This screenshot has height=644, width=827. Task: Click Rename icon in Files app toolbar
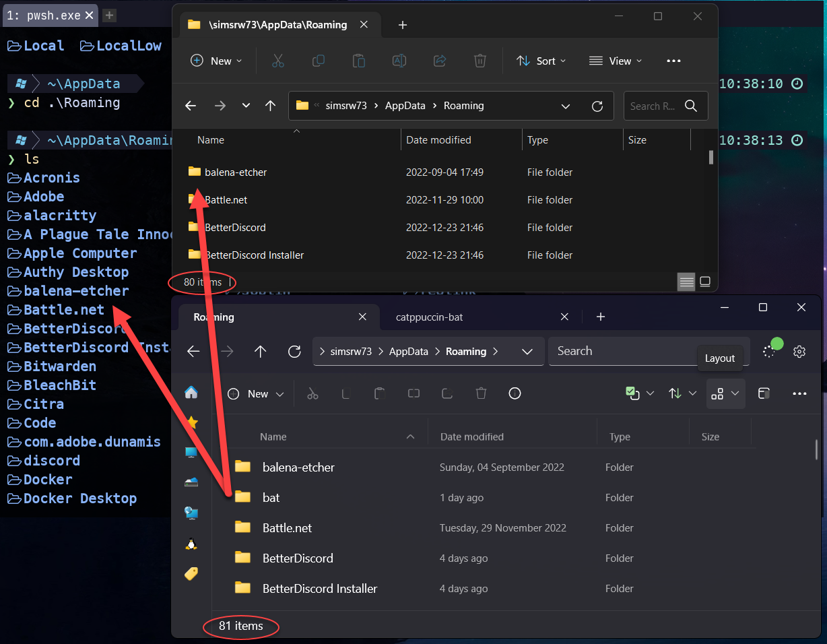(x=413, y=393)
